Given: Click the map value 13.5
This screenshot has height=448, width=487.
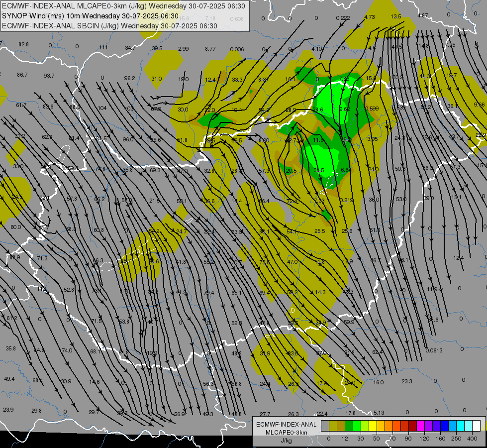Looking at the screenshot, I should 396,16.
